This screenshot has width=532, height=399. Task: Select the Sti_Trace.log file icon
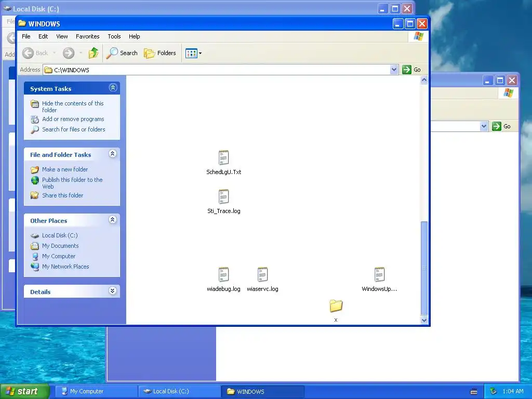[x=223, y=196]
